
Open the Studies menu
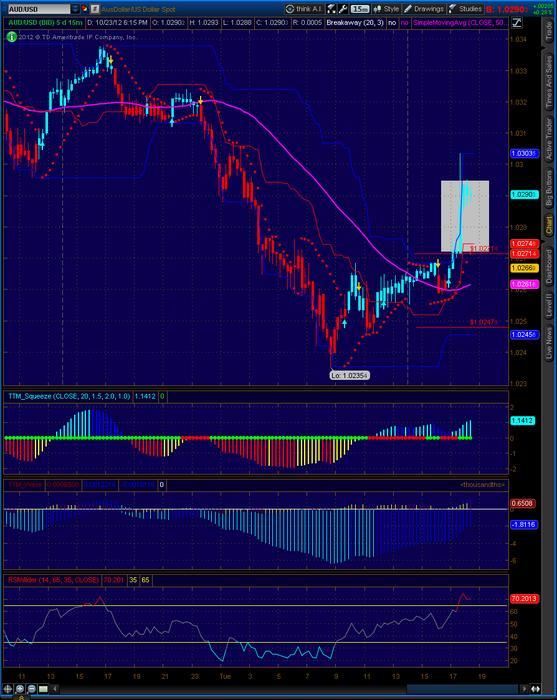point(466,9)
